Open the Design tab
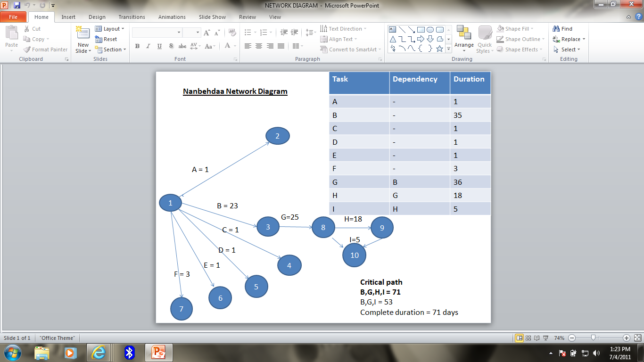Viewport: 644px width, 362px height. (97, 17)
